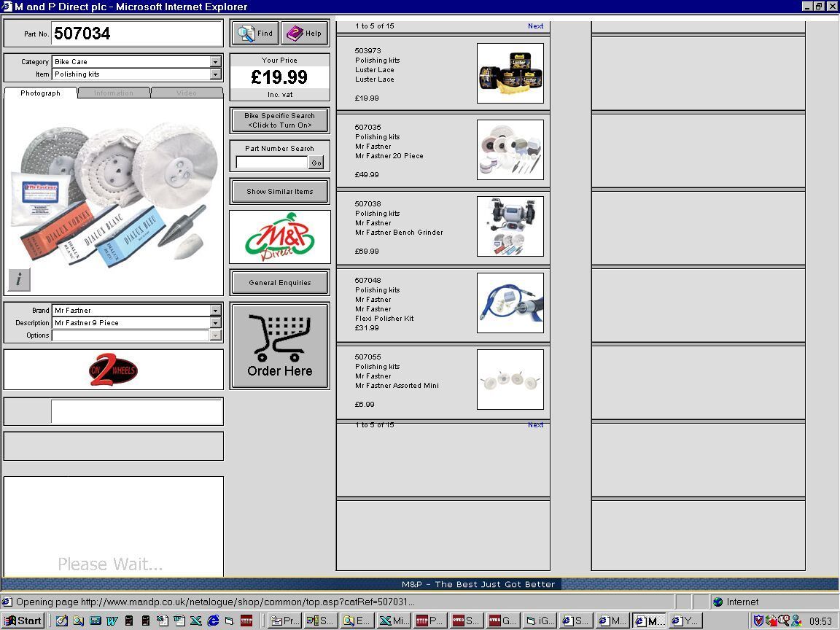Select the Mr Fastner Bench Grinder thumbnail
This screenshot has width=840, height=630.
coord(510,226)
